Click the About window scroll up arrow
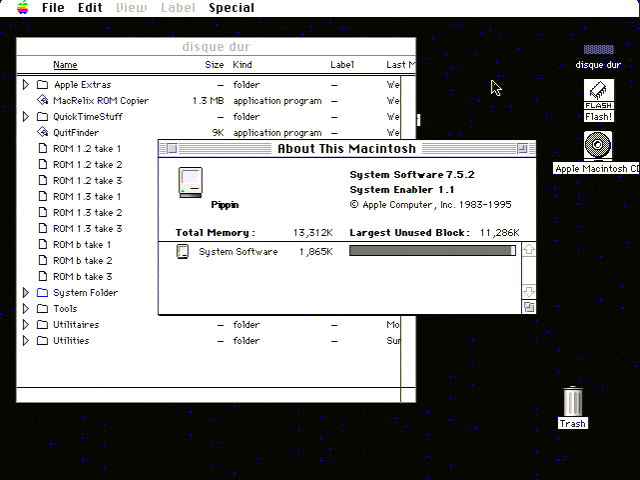This screenshot has height=480, width=640. pos(529,249)
